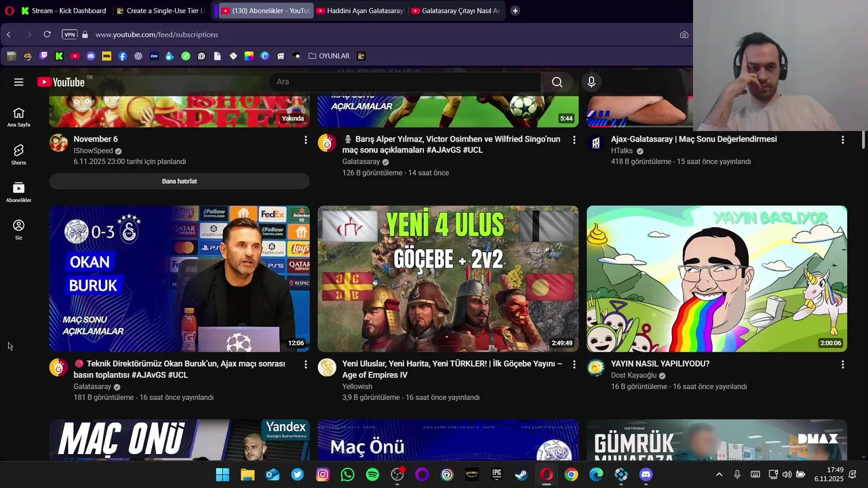Click the YouTube search magnifier button
The width and height of the screenshot is (868, 488).
[557, 82]
